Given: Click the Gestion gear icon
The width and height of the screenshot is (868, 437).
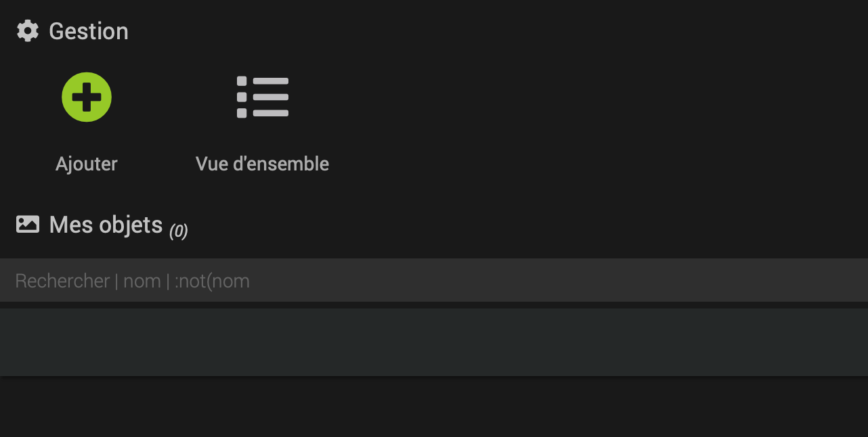Looking at the screenshot, I should pos(28,31).
